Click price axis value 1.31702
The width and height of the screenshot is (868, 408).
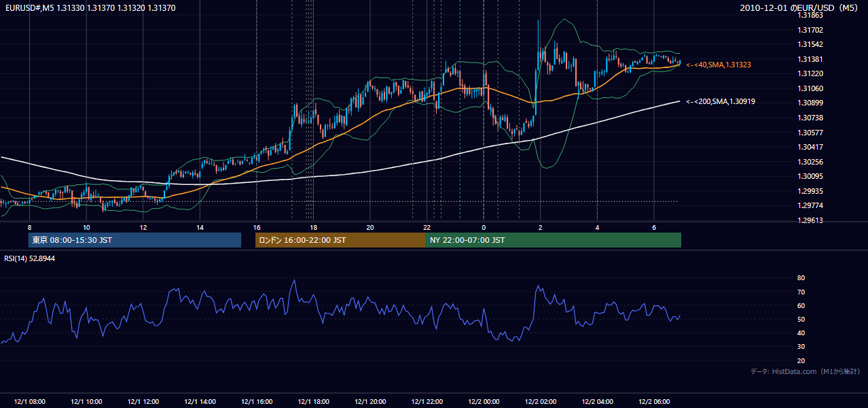click(x=810, y=30)
